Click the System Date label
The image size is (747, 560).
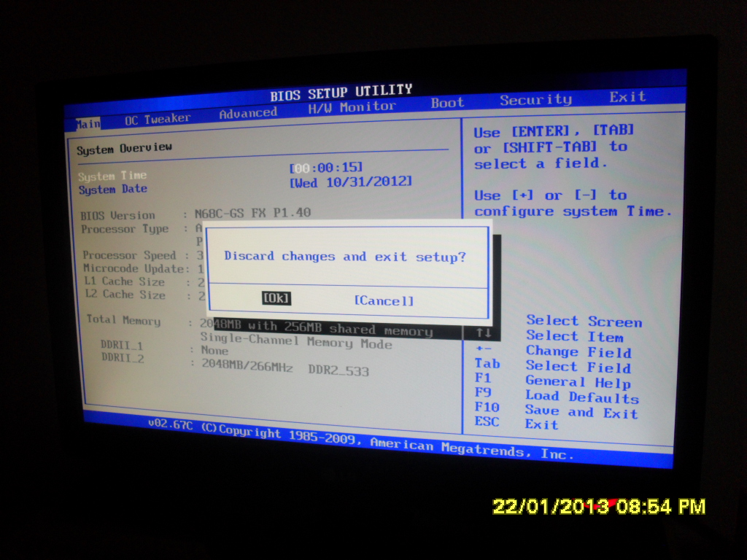point(113,189)
